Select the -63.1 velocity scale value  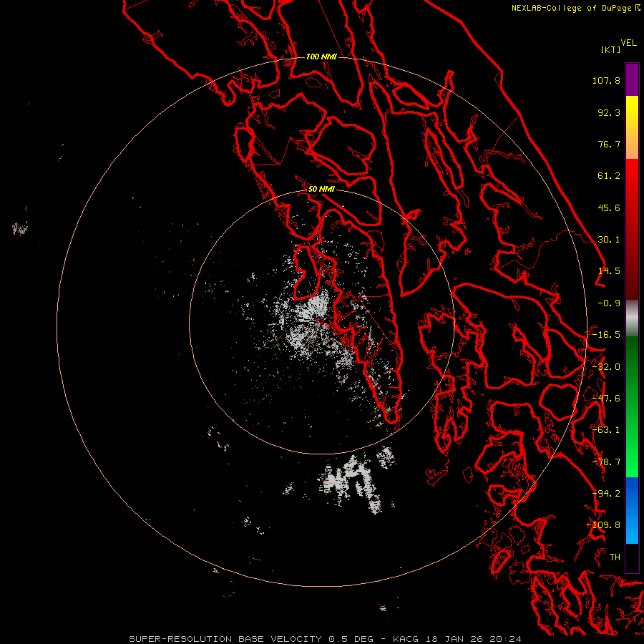coord(606,430)
